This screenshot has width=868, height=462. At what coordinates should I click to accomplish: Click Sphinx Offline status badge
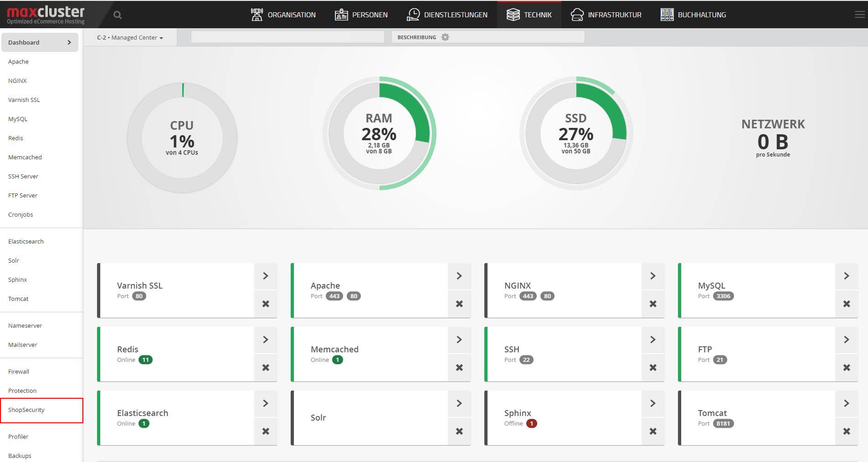click(531, 423)
